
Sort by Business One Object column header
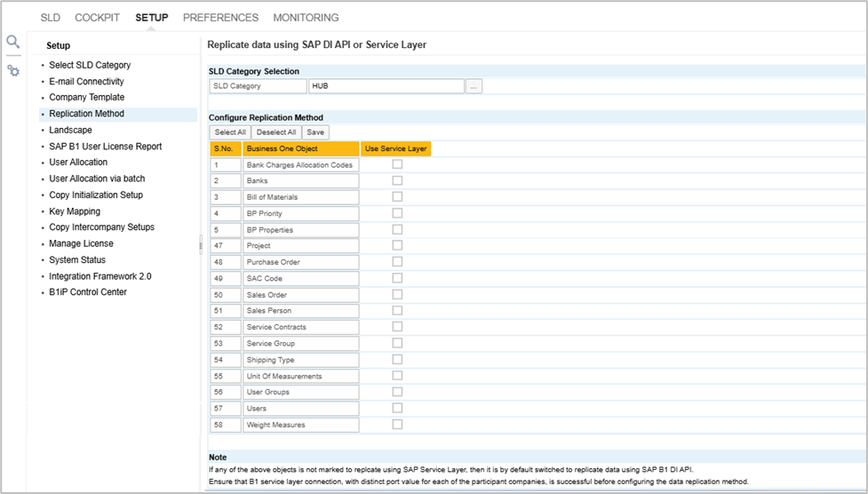pyautogui.click(x=300, y=148)
